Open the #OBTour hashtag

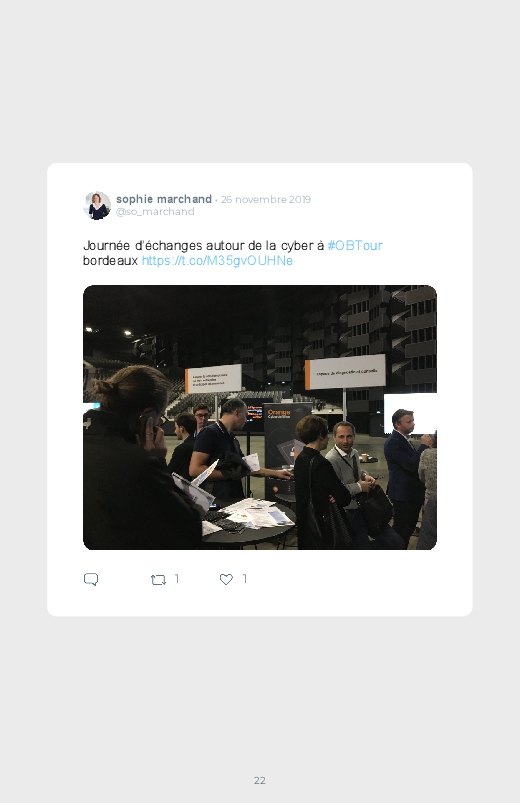pyautogui.click(x=355, y=246)
